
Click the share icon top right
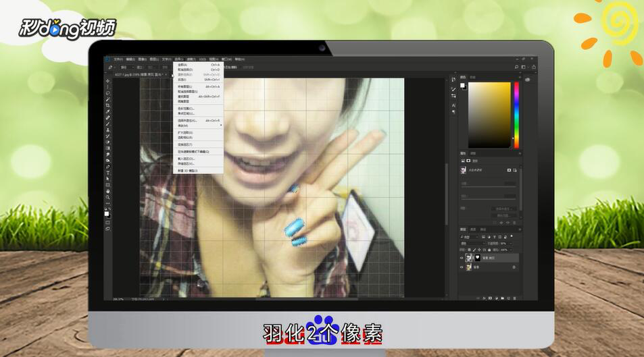click(x=534, y=67)
